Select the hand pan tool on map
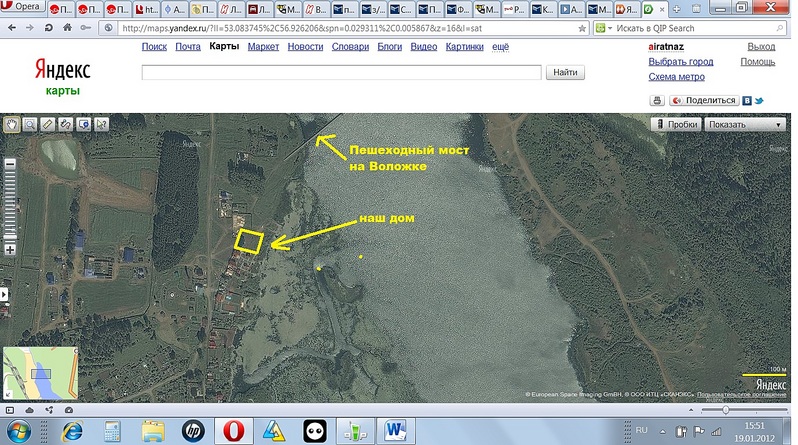 point(12,124)
